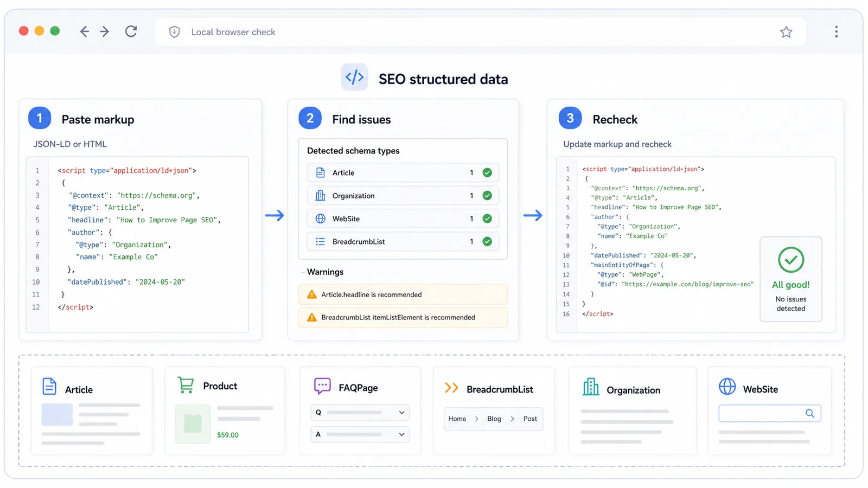
Task: Click the Find issues heading
Action: (361, 119)
